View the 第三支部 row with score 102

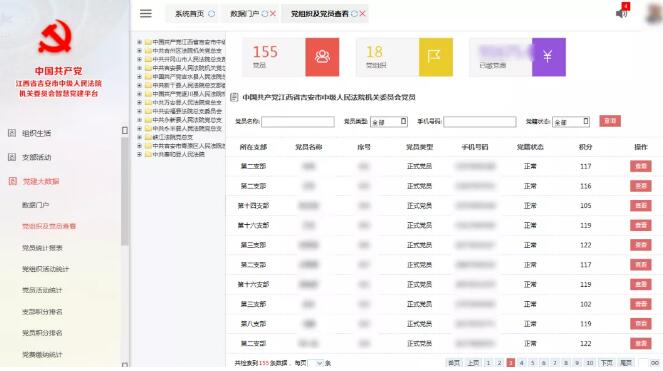coord(641,304)
